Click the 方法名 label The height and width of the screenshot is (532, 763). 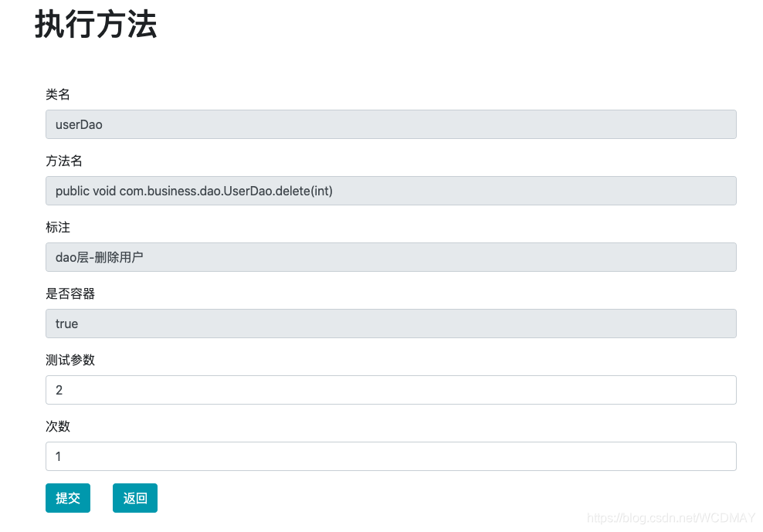pyautogui.click(x=64, y=161)
